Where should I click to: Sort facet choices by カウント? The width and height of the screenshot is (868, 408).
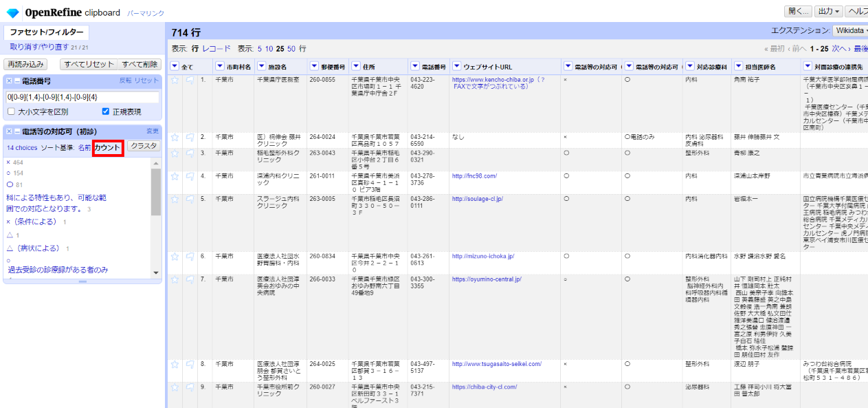(108, 147)
